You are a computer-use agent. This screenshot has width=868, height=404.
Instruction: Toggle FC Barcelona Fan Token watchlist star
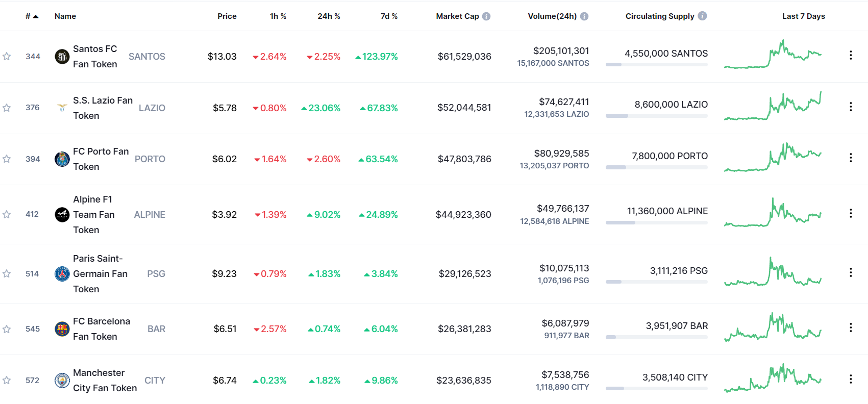coord(7,329)
